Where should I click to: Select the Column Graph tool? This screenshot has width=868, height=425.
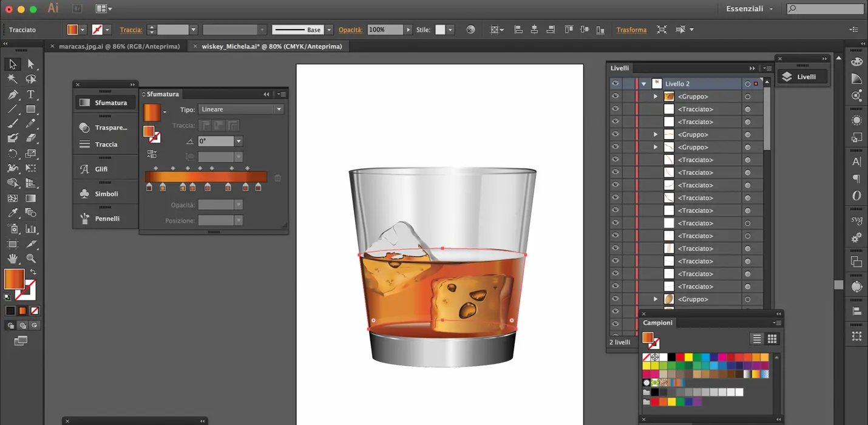[31, 229]
